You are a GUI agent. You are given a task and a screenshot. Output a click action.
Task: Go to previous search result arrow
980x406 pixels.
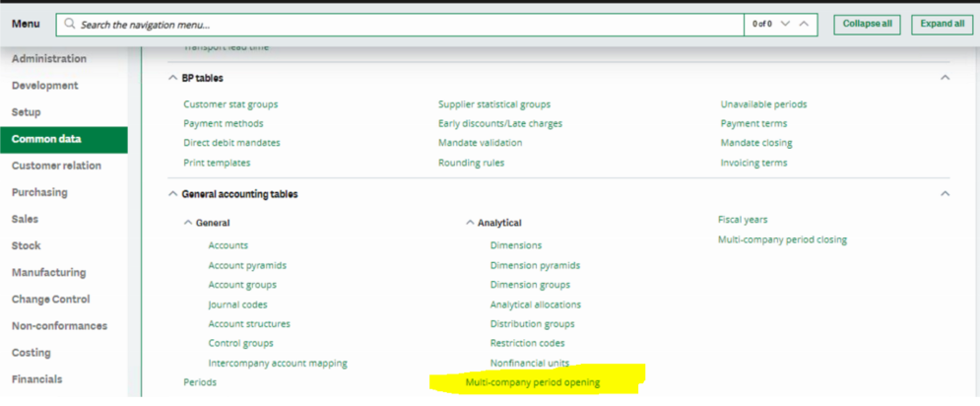pos(805,24)
